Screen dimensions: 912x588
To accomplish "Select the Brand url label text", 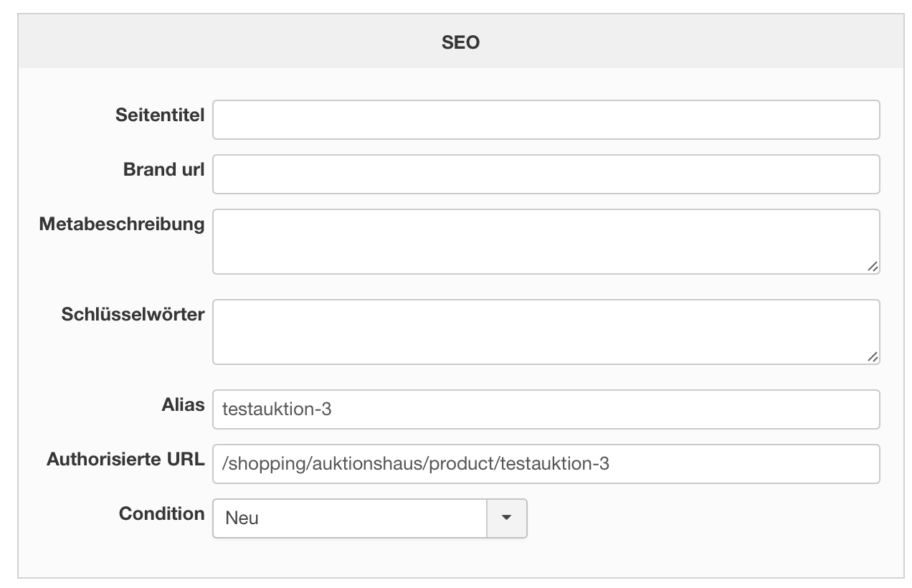I will click(163, 169).
